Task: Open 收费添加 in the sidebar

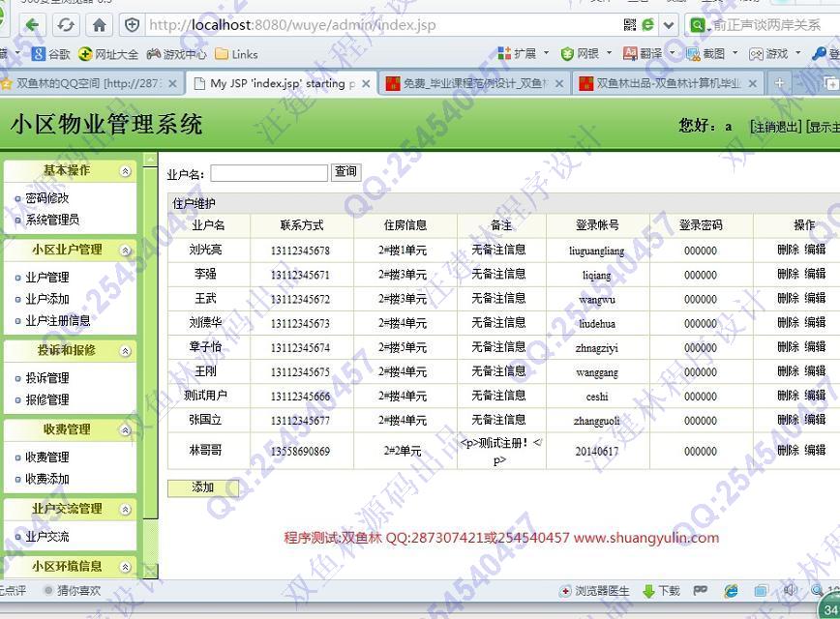Action: coord(47,479)
